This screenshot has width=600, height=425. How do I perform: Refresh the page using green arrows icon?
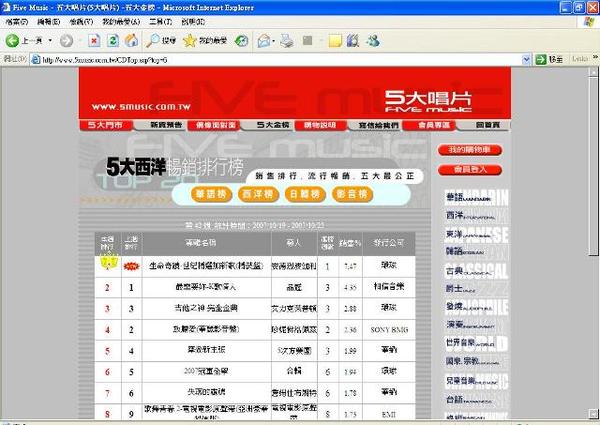[112, 41]
